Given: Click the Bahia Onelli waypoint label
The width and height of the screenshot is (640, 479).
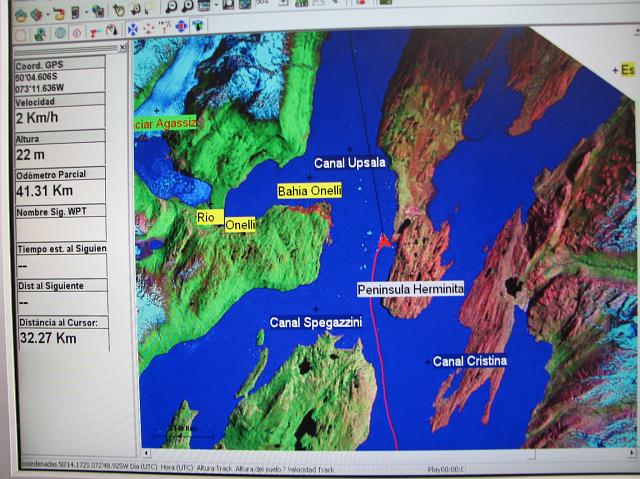Looking at the screenshot, I should pyautogui.click(x=309, y=191).
